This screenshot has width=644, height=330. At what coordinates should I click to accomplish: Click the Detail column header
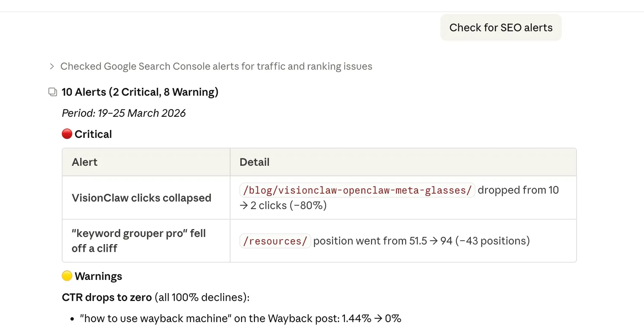[x=255, y=162]
